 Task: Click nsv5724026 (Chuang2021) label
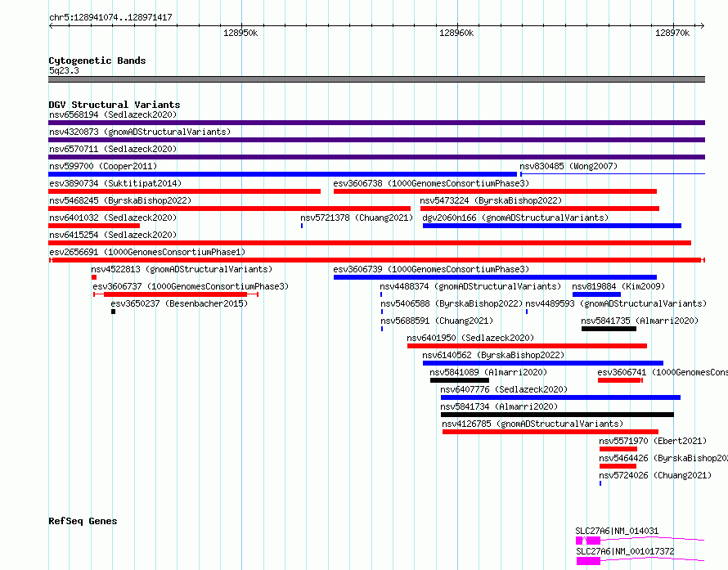(x=655, y=475)
